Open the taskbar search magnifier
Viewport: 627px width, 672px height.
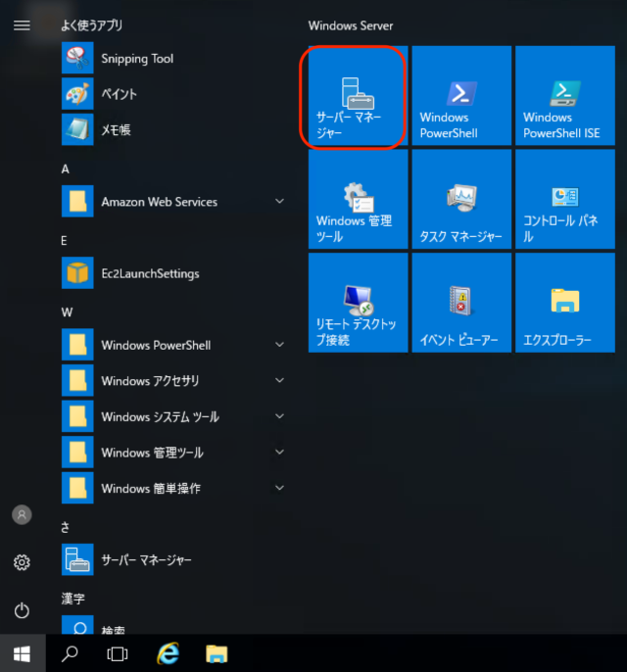(70, 653)
